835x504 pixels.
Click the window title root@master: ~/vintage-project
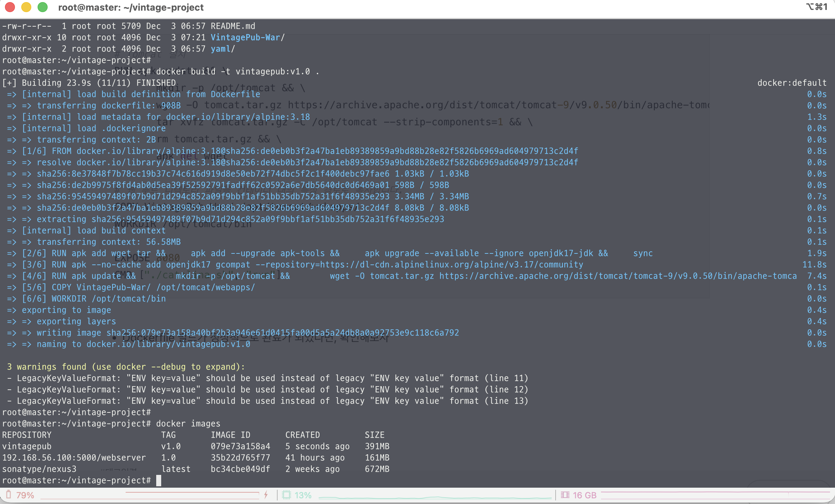[131, 7]
